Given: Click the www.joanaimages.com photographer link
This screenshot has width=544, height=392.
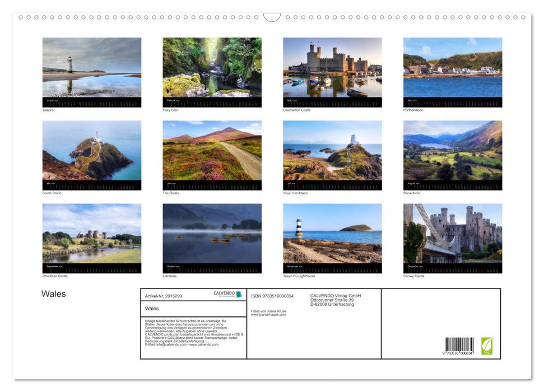Looking at the screenshot, I should pos(268,315).
